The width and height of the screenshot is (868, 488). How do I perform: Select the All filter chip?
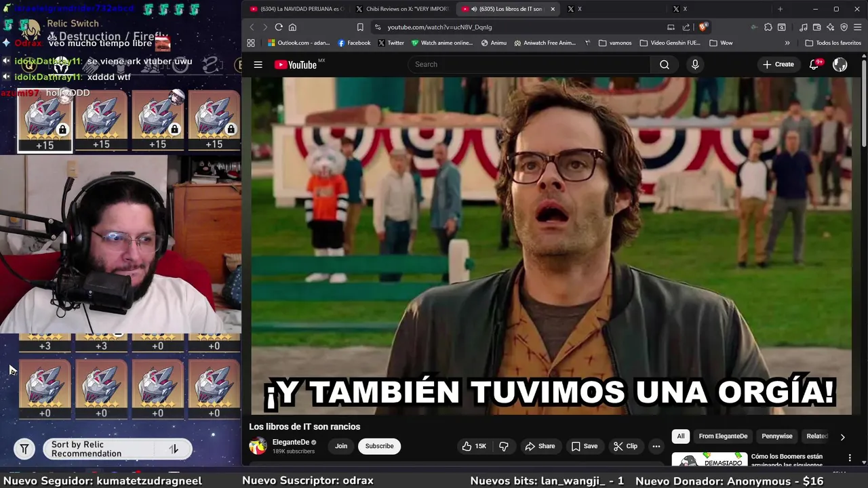pos(681,436)
